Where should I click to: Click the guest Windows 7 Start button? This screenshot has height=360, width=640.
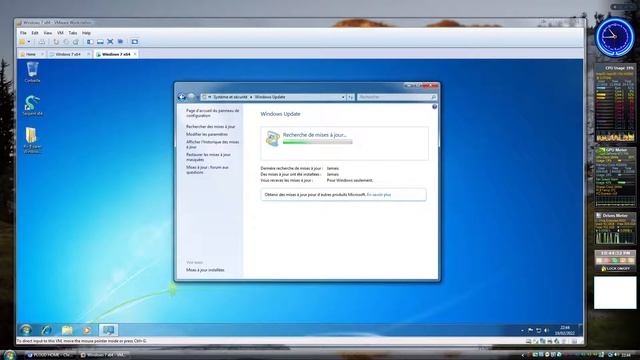26,330
